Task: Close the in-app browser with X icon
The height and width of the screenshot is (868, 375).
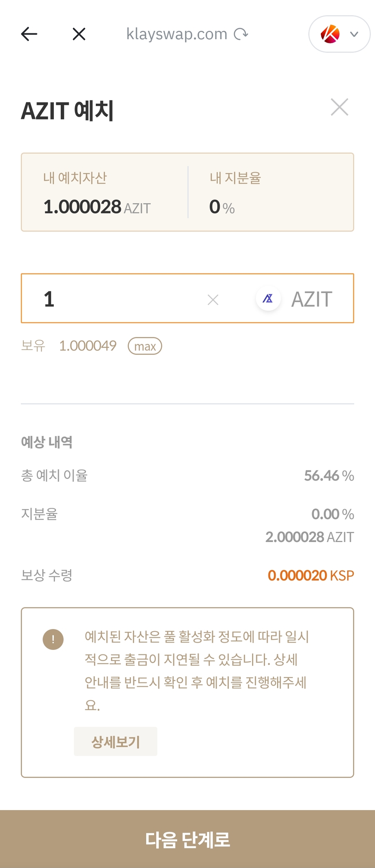Action: click(79, 34)
